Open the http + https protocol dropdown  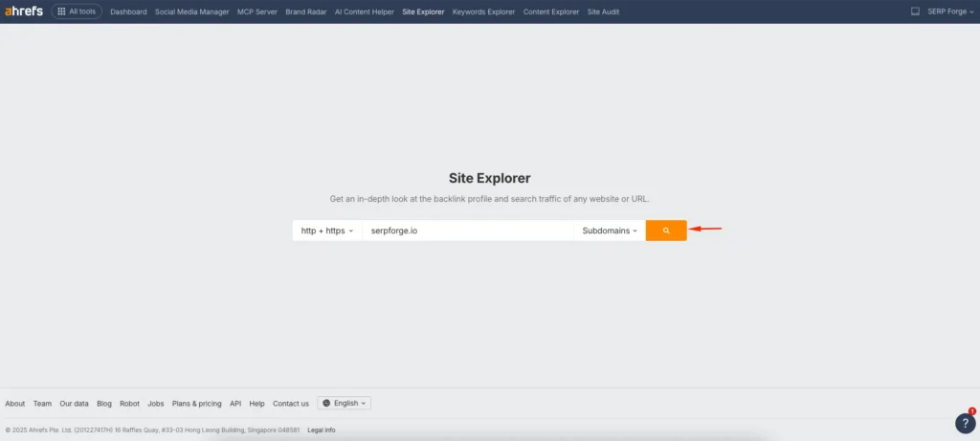[x=327, y=231]
